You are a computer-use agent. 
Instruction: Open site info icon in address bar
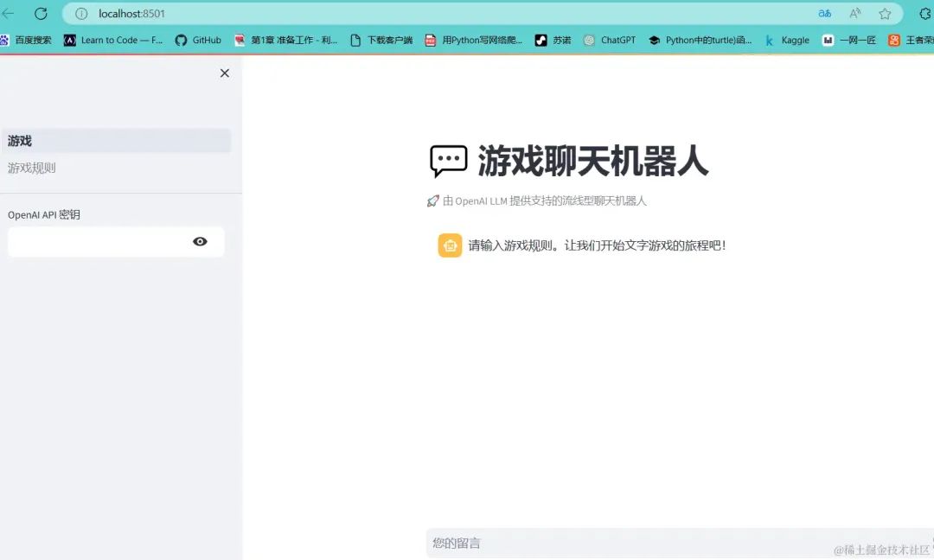(81, 14)
